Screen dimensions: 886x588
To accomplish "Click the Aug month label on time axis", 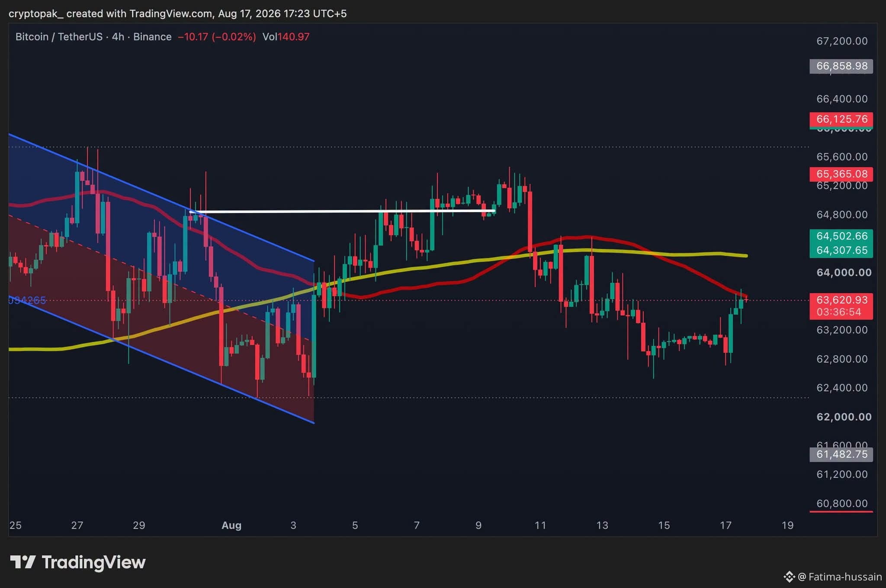I will click(x=231, y=525).
